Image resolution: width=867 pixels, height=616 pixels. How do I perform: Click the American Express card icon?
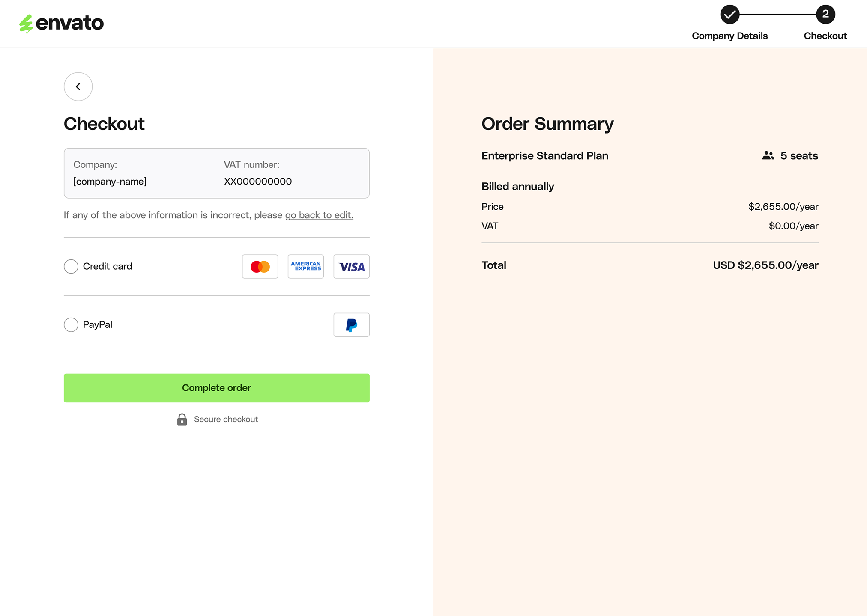[306, 267]
